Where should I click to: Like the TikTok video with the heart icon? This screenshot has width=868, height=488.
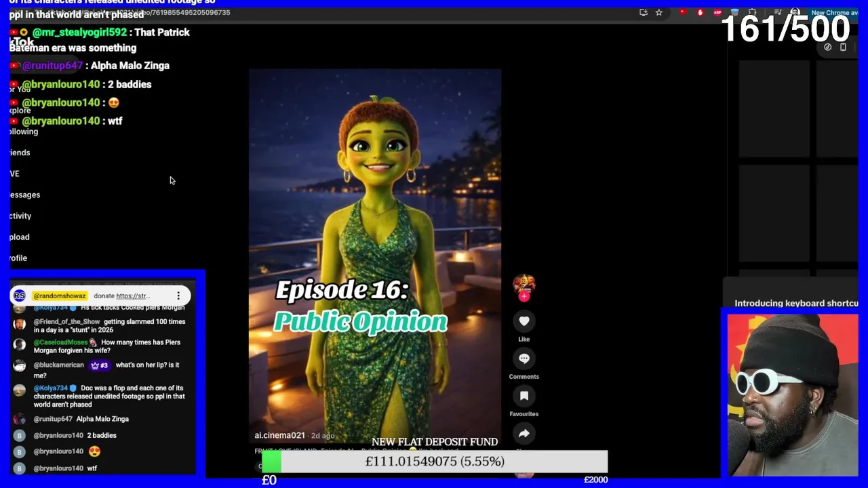click(x=524, y=321)
